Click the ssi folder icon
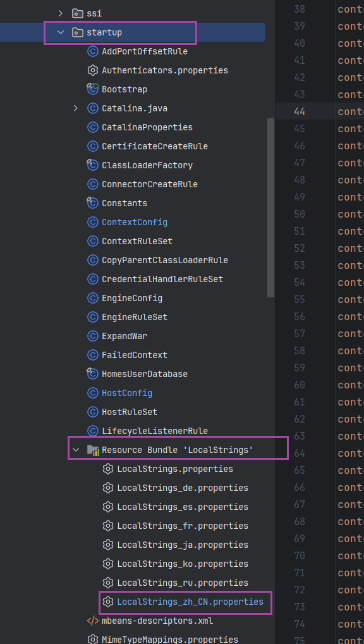Image resolution: width=364 pixels, height=644 pixels. pyautogui.click(x=77, y=13)
